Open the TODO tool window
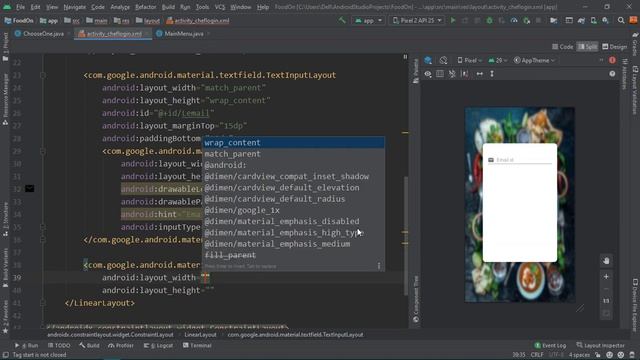 59,345
